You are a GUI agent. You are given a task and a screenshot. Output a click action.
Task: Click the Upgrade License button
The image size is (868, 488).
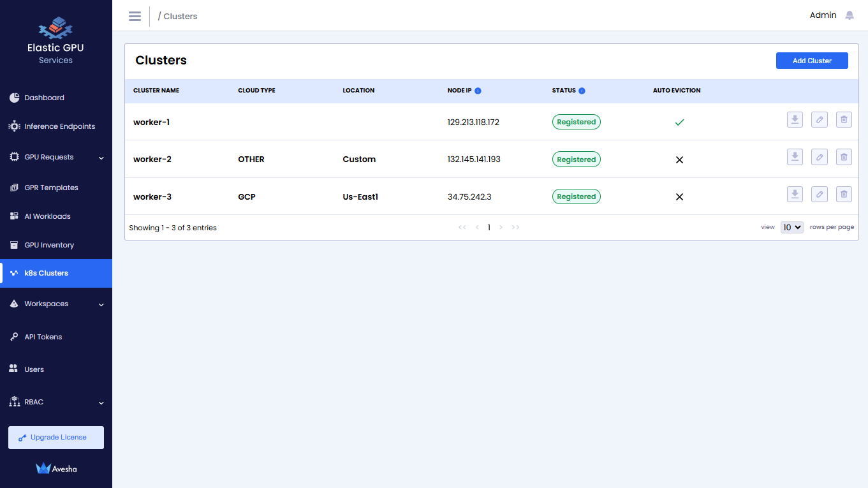(x=56, y=438)
